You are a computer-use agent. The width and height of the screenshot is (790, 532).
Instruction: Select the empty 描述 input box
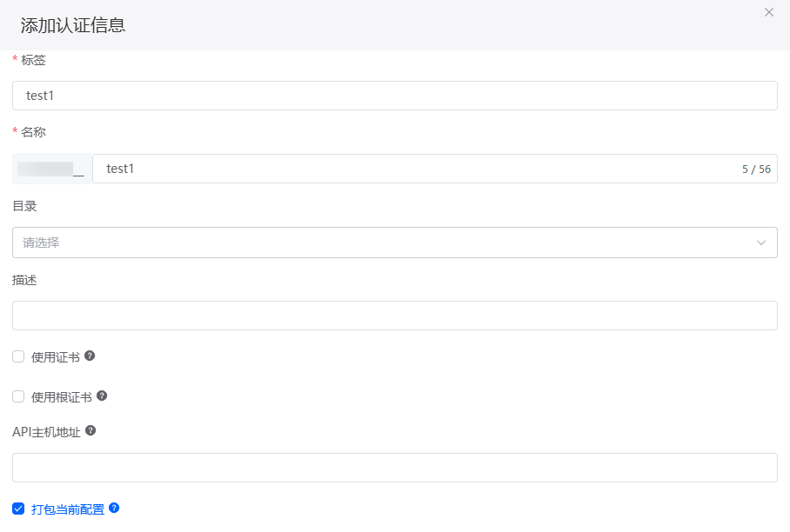(394, 316)
